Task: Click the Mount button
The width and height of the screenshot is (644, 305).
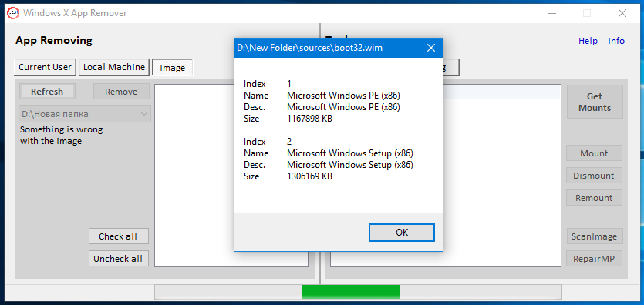Action: (595, 153)
